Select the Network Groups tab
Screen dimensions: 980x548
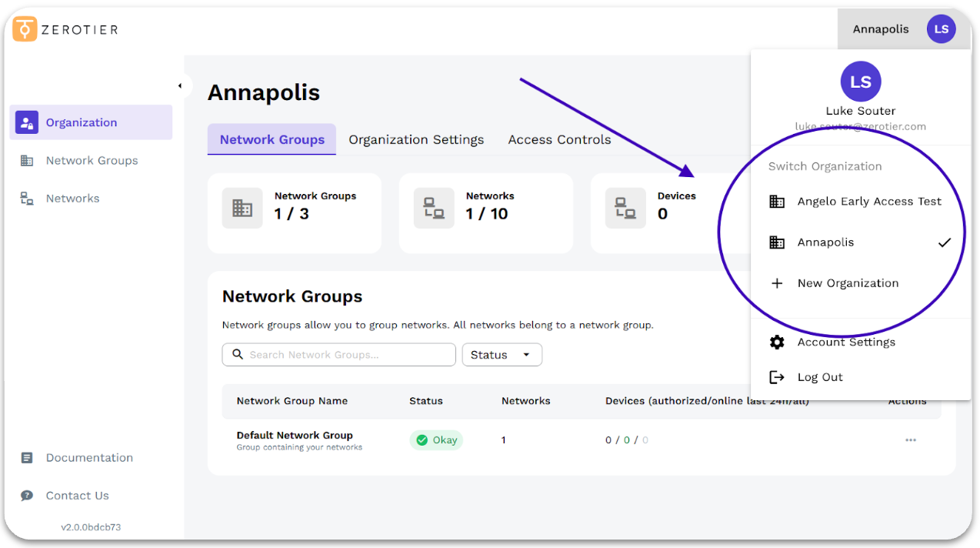[272, 140]
